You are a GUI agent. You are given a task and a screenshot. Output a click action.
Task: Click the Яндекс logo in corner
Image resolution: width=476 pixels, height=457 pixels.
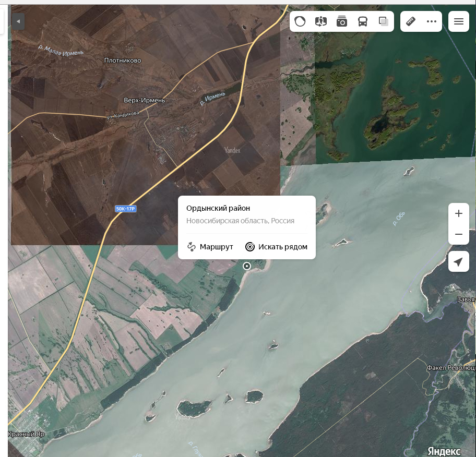coord(444,451)
